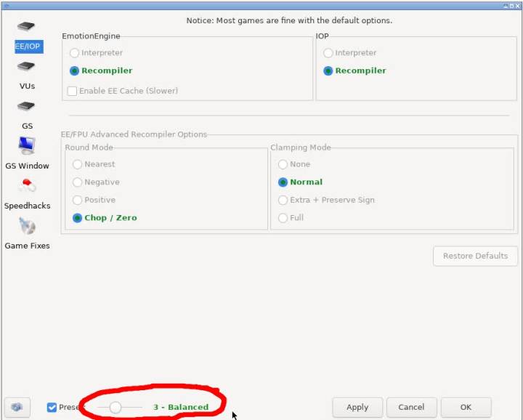
Task: Click the Preset slider handle
Action: [115, 408]
